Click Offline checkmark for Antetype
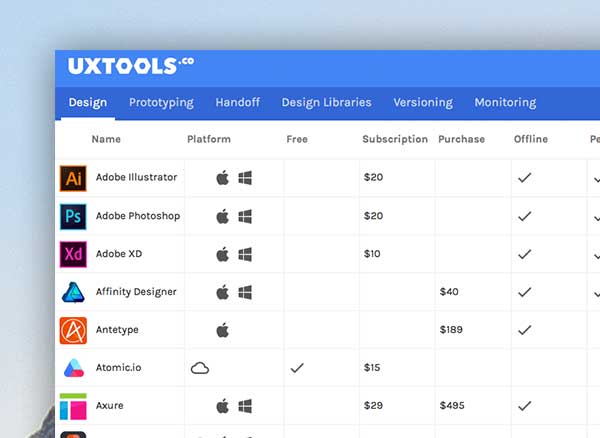Screen dimensions: 600x438 click(x=525, y=330)
